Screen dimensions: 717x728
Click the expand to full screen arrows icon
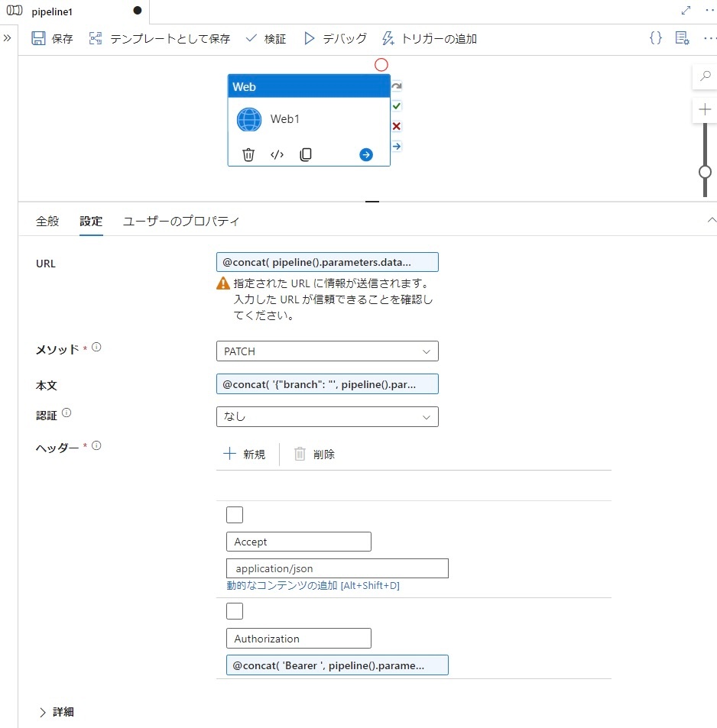(686, 10)
